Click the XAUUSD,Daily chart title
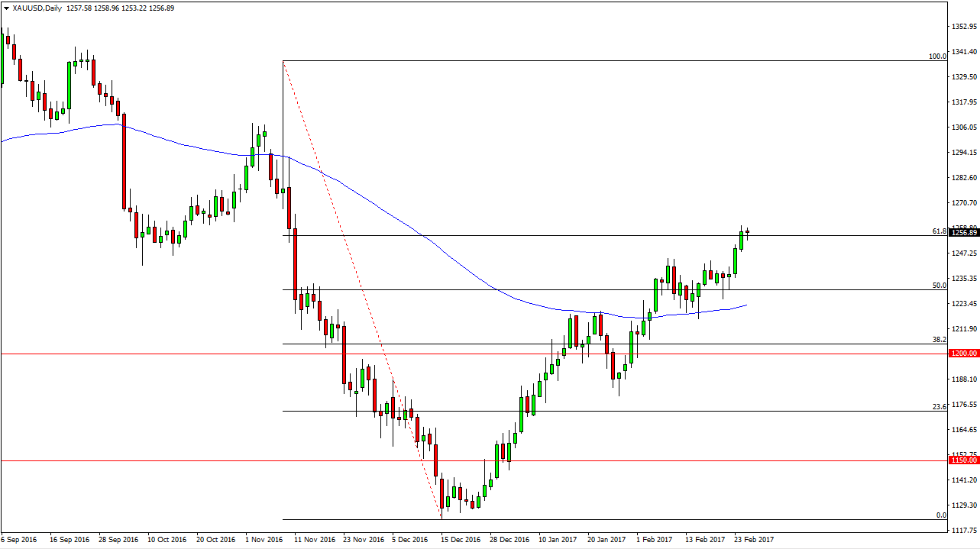This screenshot has height=549, width=980. pos(36,8)
